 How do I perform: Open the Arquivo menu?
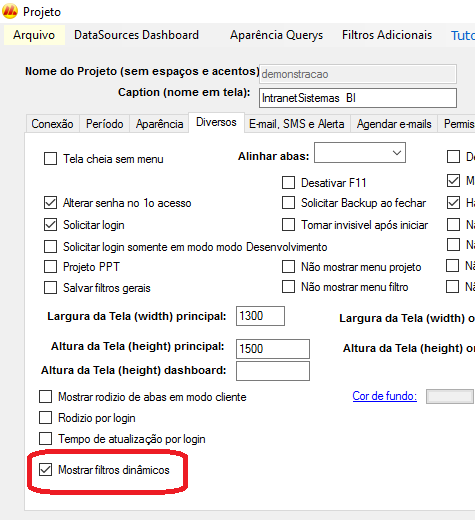click(x=34, y=35)
